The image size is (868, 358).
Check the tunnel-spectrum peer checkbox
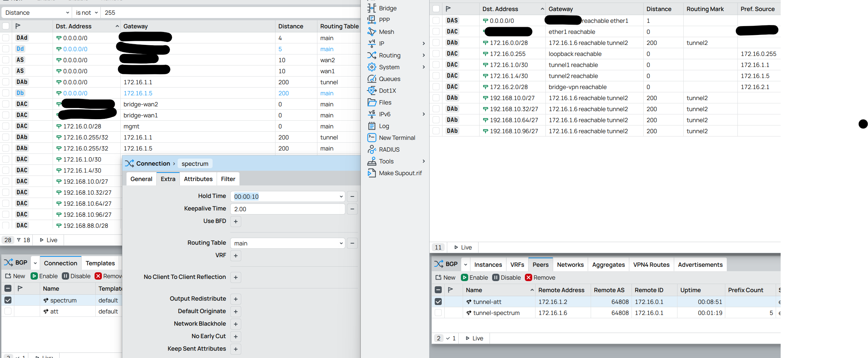(x=438, y=313)
